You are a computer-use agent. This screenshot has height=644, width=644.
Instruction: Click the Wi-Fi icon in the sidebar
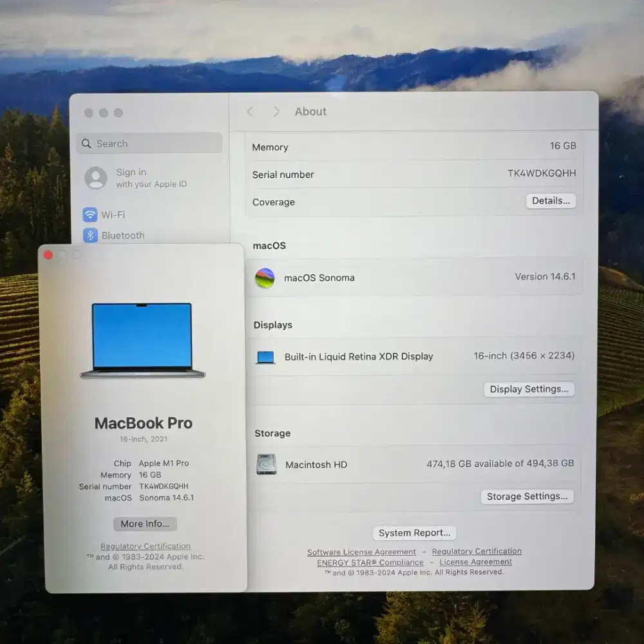click(90, 215)
